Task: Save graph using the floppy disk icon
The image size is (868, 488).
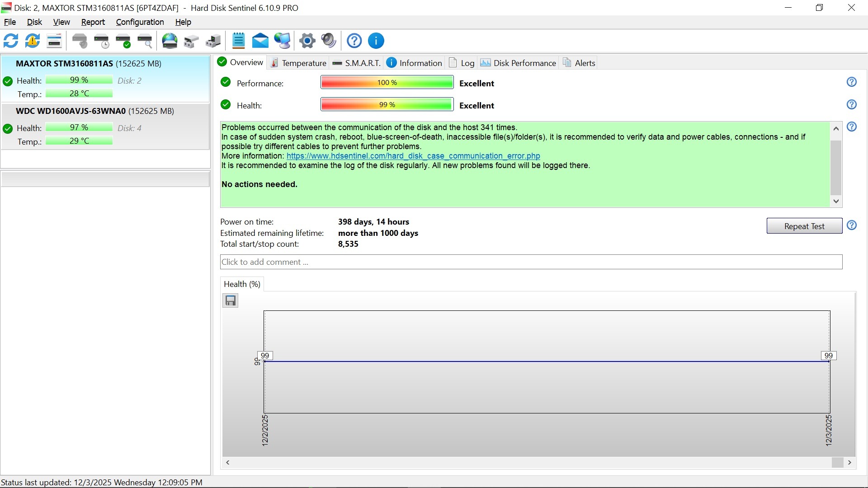Action: point(231,301)
